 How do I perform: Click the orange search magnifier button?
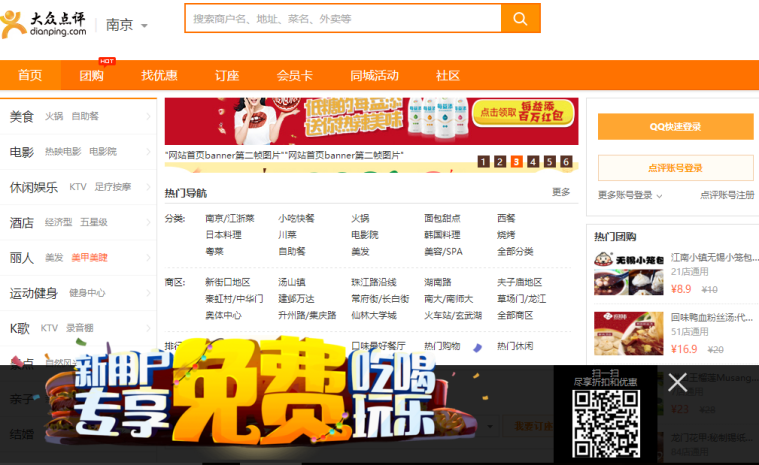point(520,19)
